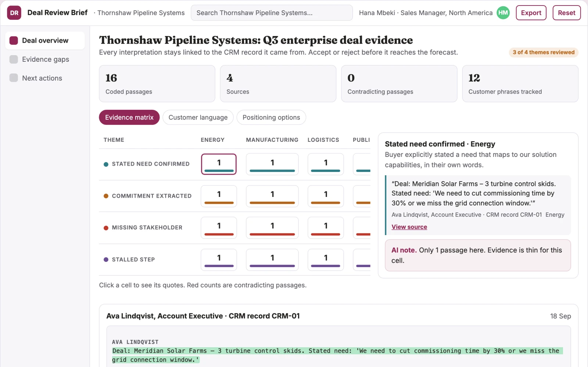Open the HM user avatar
588x367 pixels.
tap(503, 13)
